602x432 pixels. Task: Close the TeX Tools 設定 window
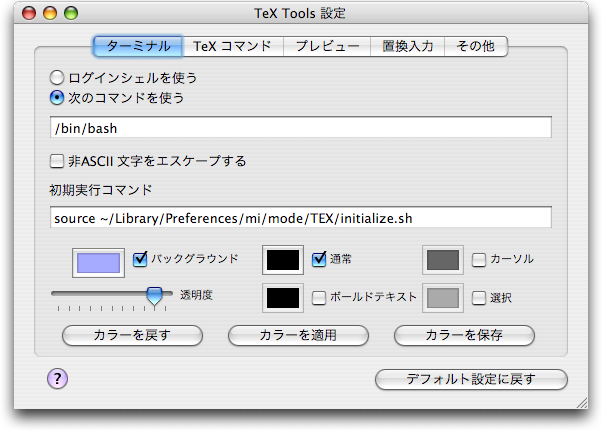pos(29,13)
